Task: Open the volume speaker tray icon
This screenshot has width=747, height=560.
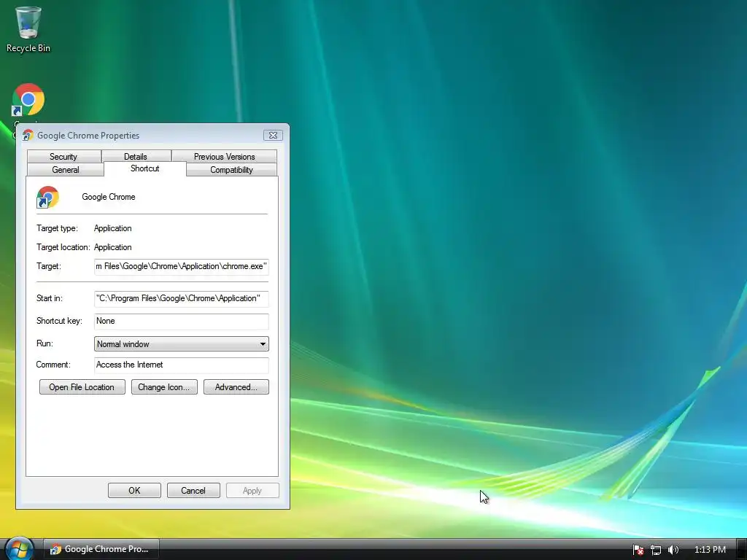Action: coord(673,550)
